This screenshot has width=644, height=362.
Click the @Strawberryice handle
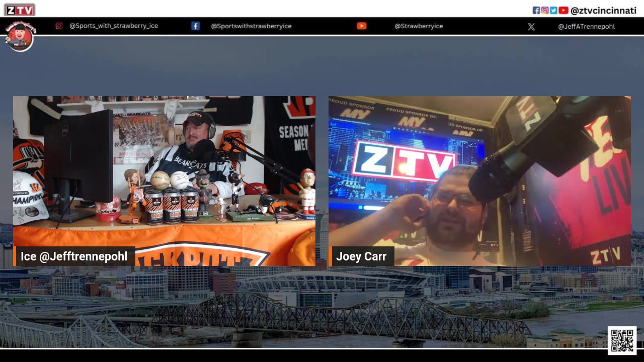[x=419, y=26]
